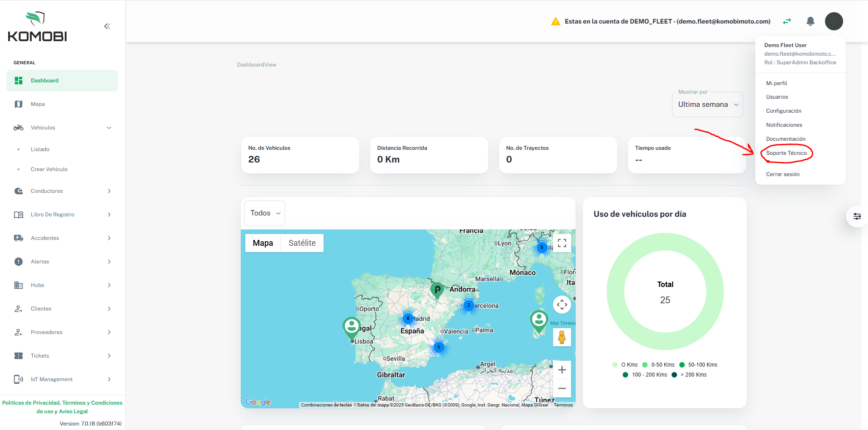
Task: Zoom in on the map
Action: tap(562, 370)
